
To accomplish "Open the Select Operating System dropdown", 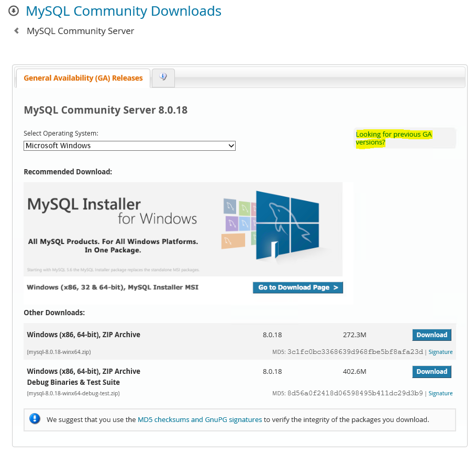I will [130, 146].
